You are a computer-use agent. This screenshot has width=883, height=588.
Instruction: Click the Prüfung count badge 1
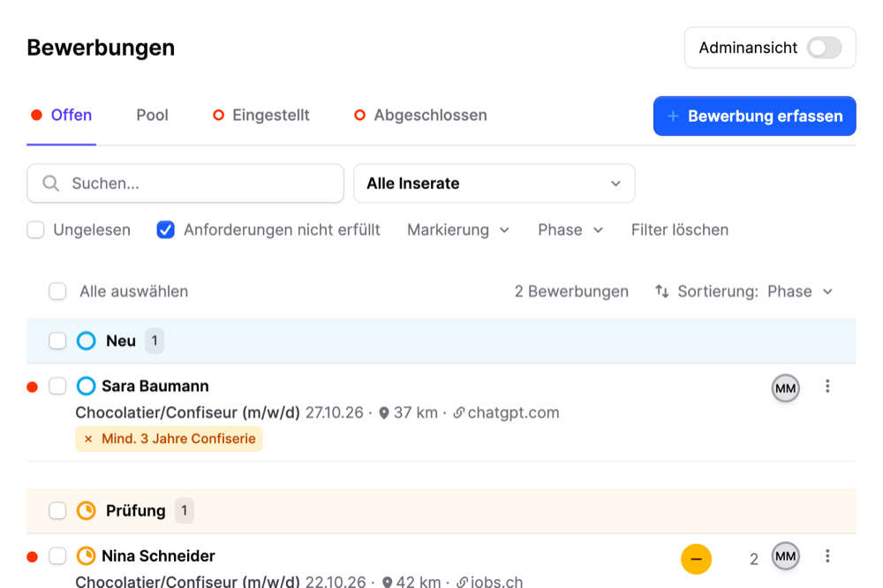pyautogui.click(x=185, y=511)
